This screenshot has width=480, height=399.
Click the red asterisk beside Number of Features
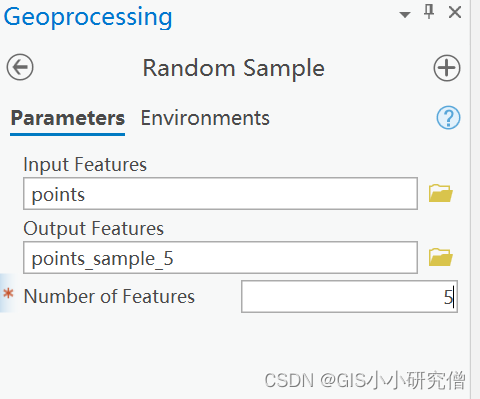pos(8,294)
